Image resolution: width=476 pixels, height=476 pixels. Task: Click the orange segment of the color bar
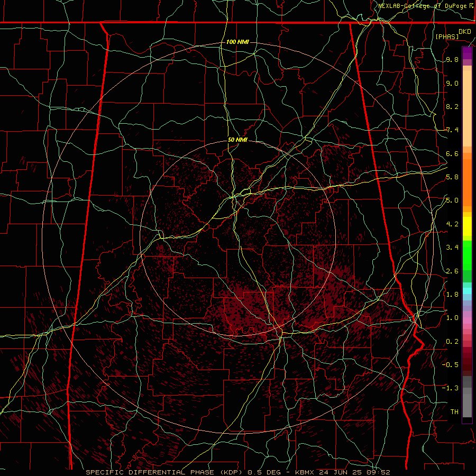pos(467,183)
